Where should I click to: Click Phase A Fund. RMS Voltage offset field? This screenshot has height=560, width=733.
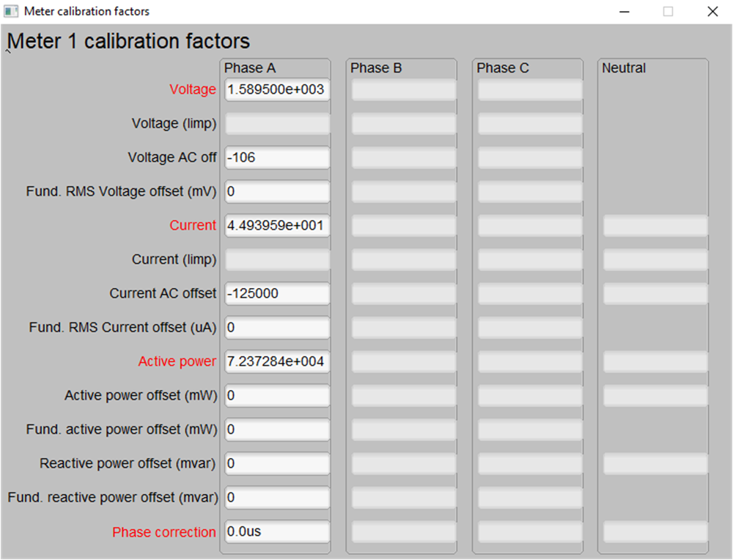pyautogui.click(x=276, y=191)
